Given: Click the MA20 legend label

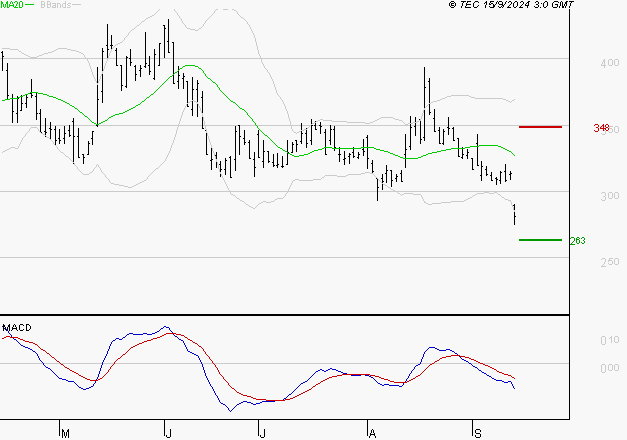Looking at the screenshot, I should click(12, 4).
